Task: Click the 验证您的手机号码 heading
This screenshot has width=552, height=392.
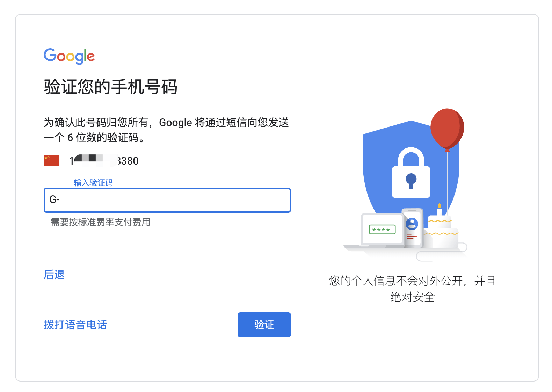Action: 110,87
